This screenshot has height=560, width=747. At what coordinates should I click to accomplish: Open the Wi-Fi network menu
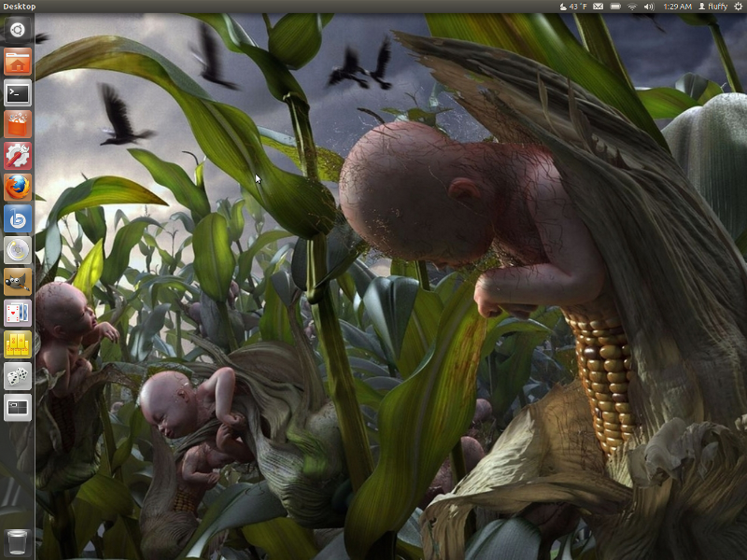632,7
